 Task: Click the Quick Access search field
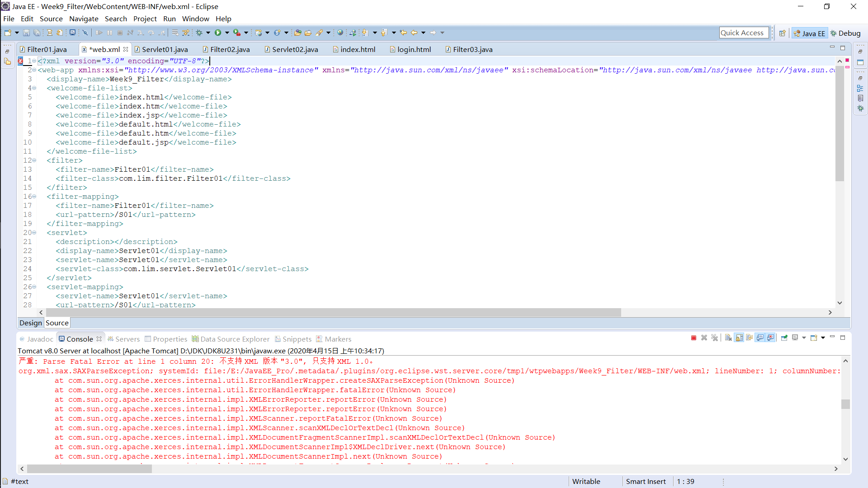[744, 33]
